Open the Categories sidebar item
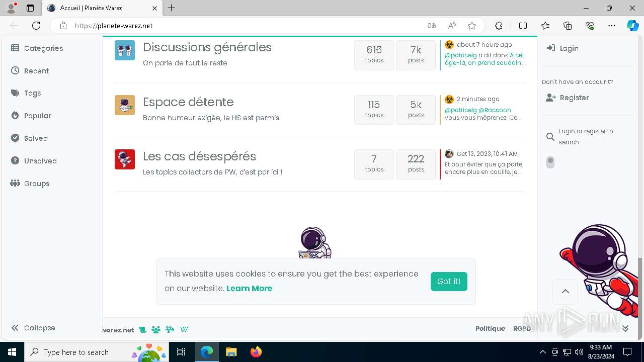 (37, 48)
